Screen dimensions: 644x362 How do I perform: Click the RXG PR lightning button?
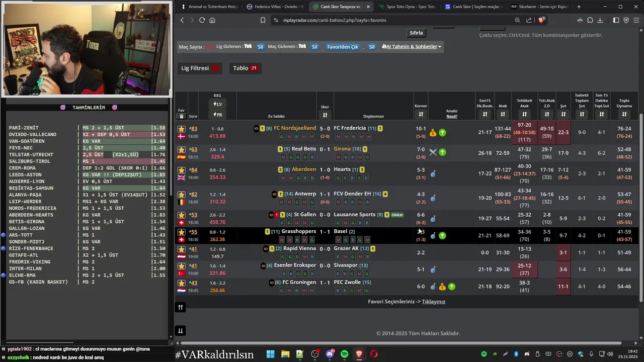(217, 115)
